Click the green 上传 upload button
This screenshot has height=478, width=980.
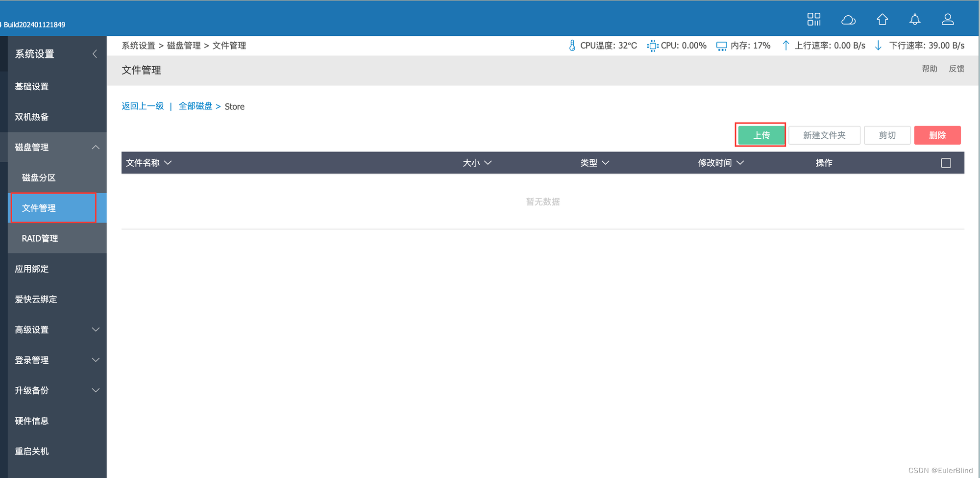point(761,135)
